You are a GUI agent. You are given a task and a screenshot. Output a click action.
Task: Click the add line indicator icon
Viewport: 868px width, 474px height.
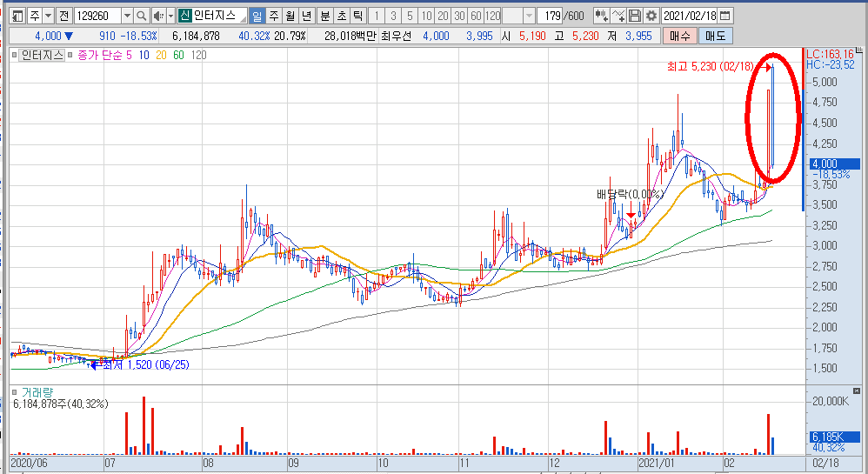(618, 16)
